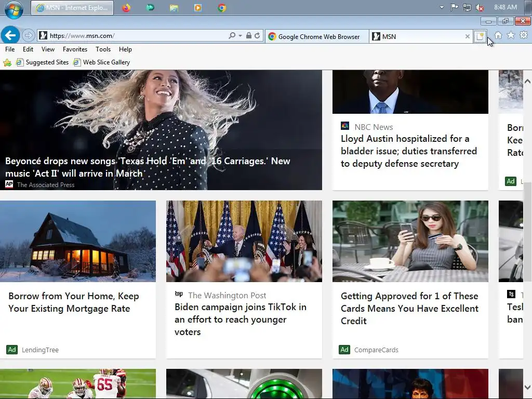Click the search magnifier in address bar

point(232,35)
